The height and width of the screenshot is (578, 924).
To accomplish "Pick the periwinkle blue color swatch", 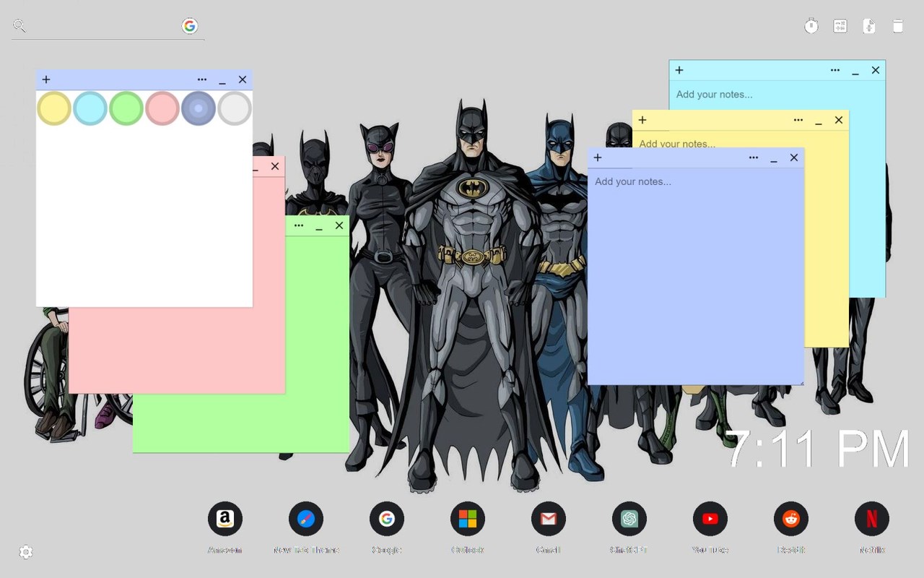I will point(199,108).
